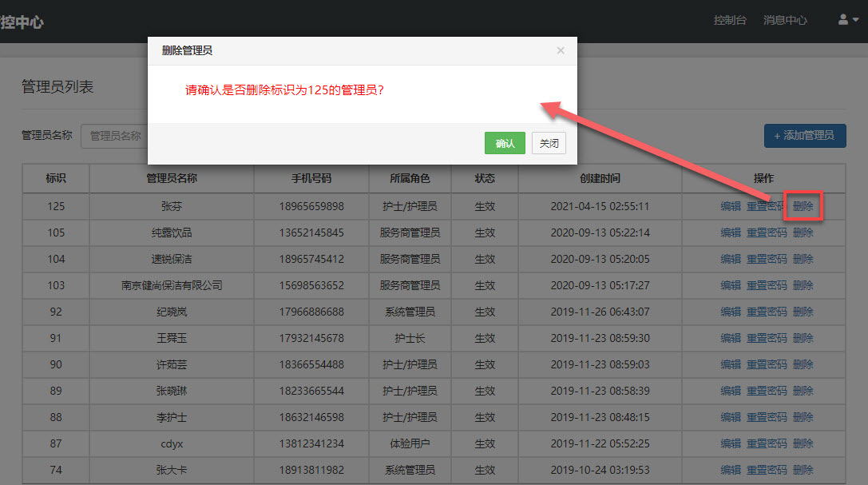Delete administrator 许茹芸

[803, 364]
